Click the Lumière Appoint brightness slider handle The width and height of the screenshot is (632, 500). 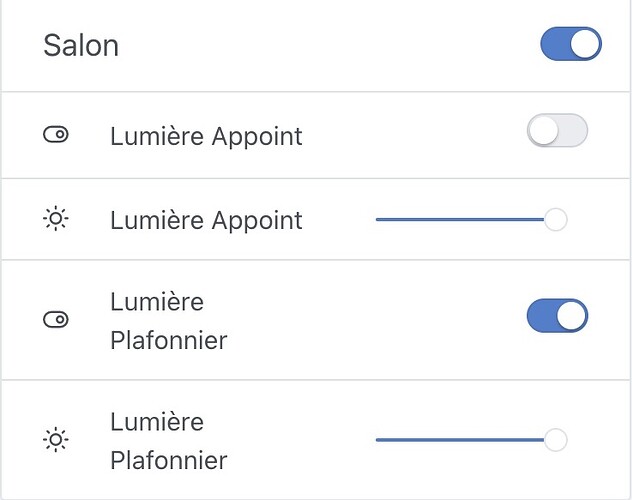click(555, 219)
